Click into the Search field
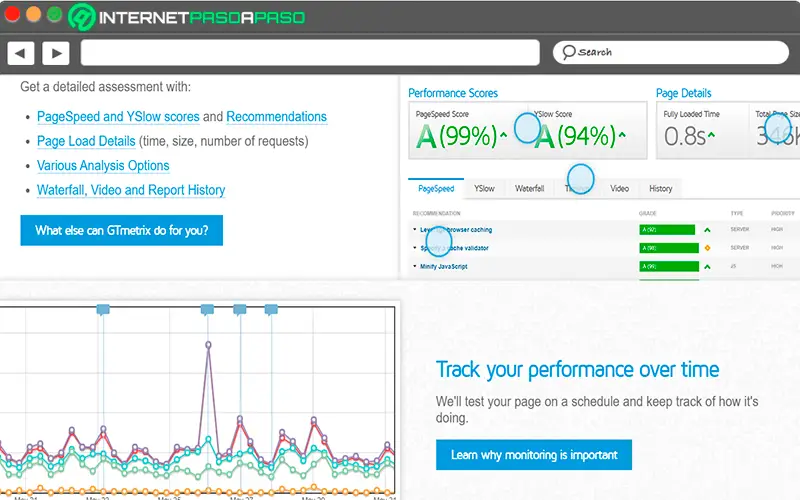Screen dimensions: 800x500 tap(671, 52)
